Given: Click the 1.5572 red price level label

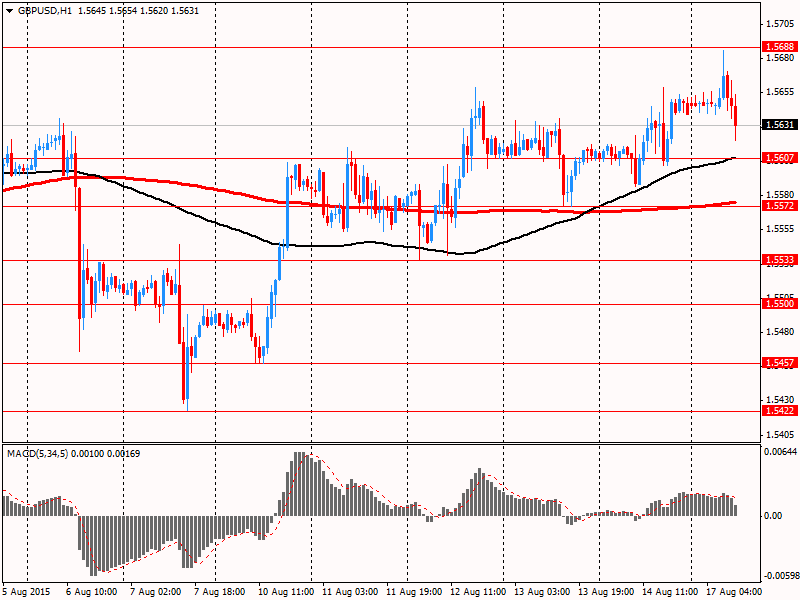Looking at the screenshot, I should point(779,205).
